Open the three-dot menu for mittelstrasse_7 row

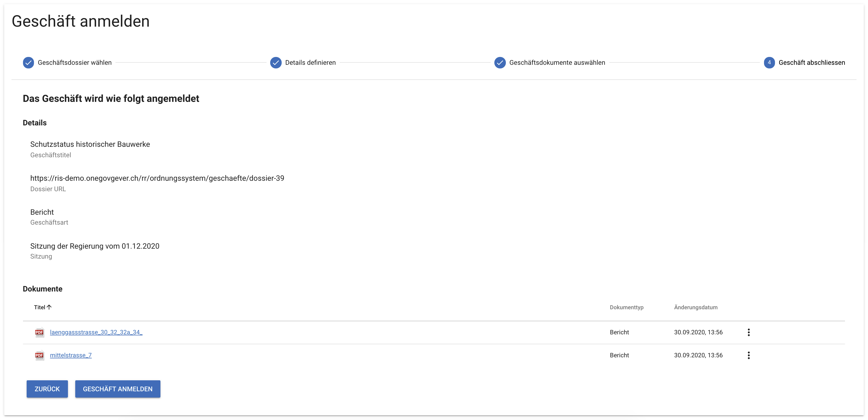click(748, 355)
